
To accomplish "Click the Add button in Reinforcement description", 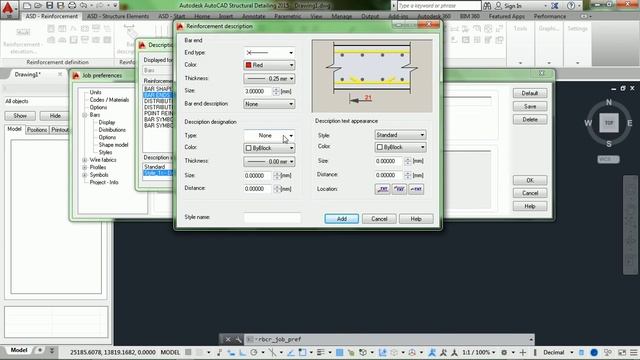I will point(342,219).
